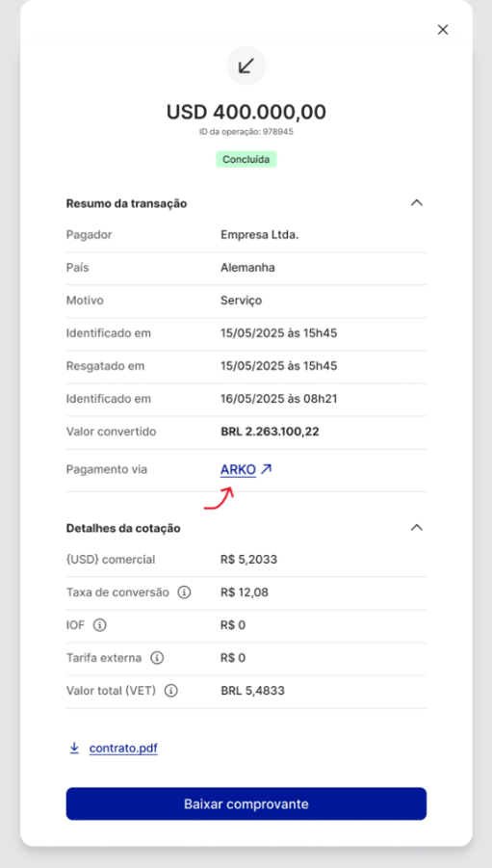
Task: Click the conversion fee R$ 12,08
Action: point(245,592)
